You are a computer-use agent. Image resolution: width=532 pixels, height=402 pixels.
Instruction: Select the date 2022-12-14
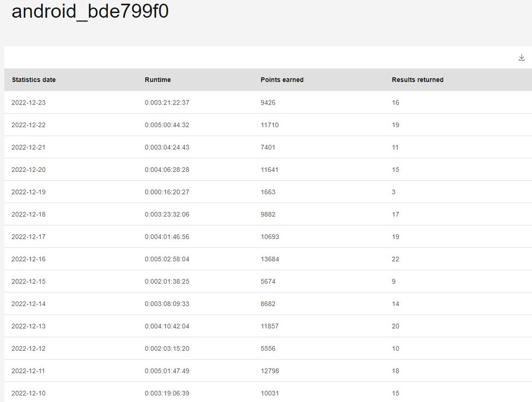point(29,304)
